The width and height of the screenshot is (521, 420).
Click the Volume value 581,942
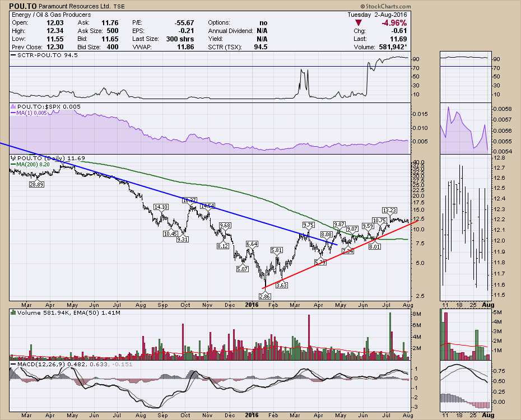tap(393, 47)
